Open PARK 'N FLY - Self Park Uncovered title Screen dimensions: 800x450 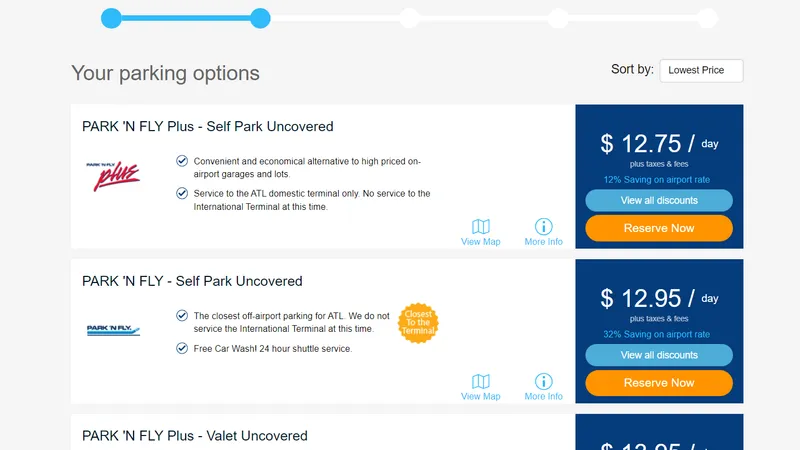(192, 281)
